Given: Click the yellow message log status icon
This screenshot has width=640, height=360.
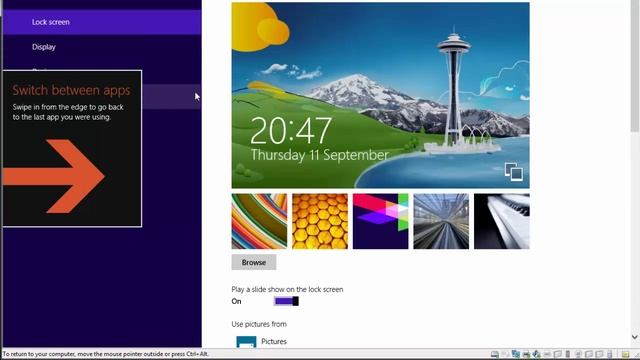Looking at the screenshot, I should (625, 354).
